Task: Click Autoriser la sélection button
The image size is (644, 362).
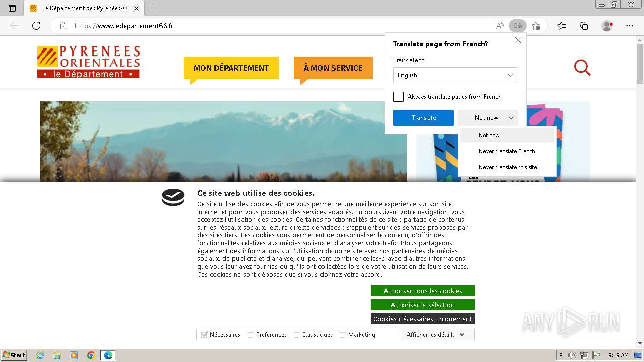Action: [x=423, y=305]
